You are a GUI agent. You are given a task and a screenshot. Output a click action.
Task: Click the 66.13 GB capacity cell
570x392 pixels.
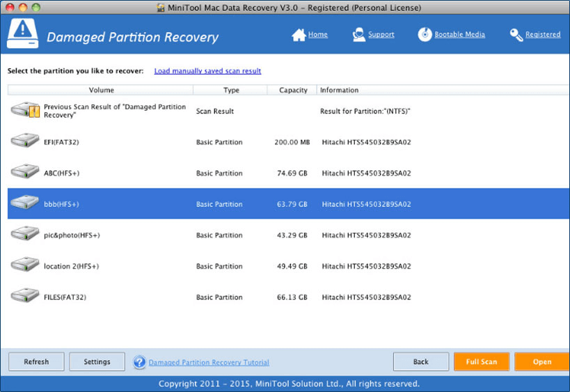click(292, 297)
